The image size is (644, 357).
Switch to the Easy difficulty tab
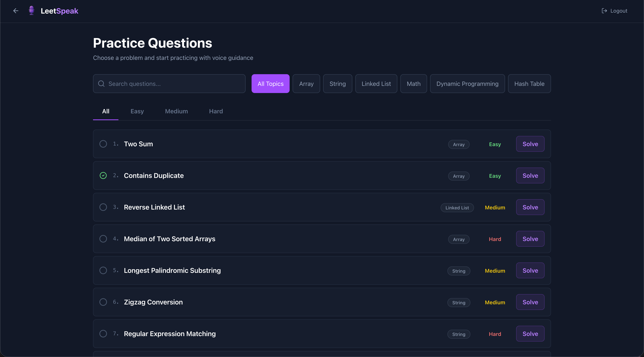pyautogui.click(x=137, y=111)
